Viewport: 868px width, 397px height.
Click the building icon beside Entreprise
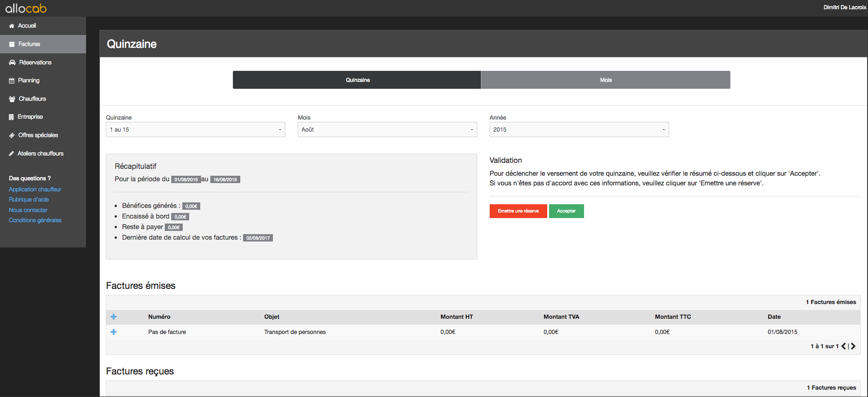tap(11, 117)
